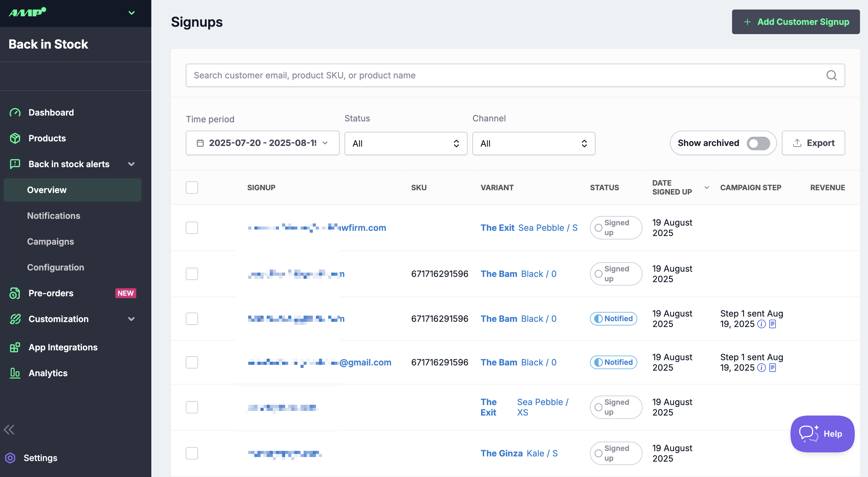
Task: Expand the Customization menu chevron
Action: [131, 319]
